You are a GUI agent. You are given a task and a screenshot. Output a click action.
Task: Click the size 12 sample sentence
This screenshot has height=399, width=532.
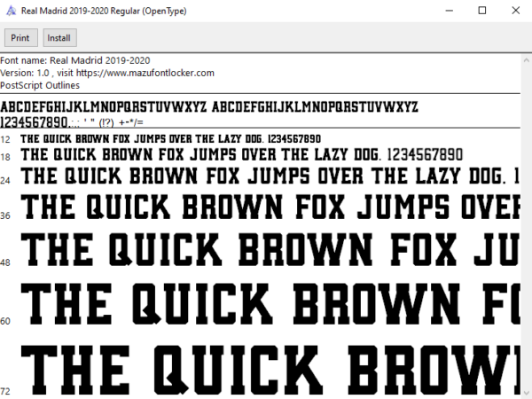pyautogui.click(x=170, y=139)
